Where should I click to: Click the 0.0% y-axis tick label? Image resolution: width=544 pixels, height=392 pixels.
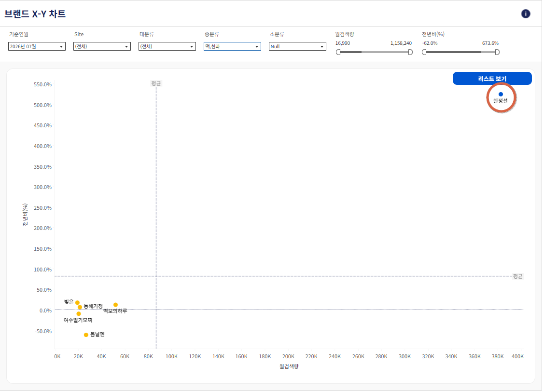(x=45, y=311)
